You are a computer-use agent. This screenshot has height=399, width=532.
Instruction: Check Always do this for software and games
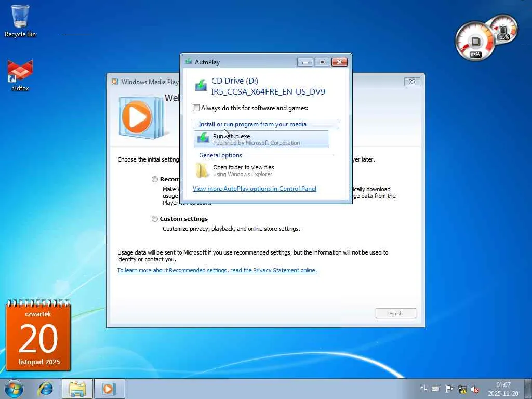196,108
